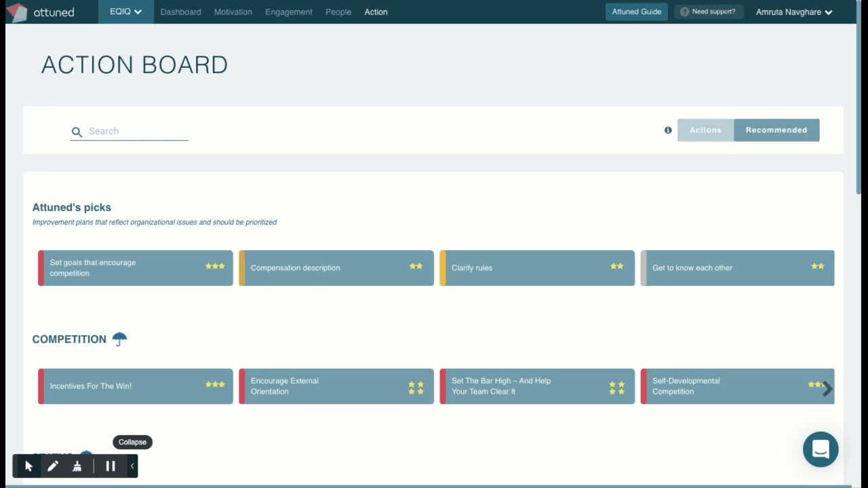Open the EQIQ dropdown
Screen dimensions: 868x488
[126, 12]
